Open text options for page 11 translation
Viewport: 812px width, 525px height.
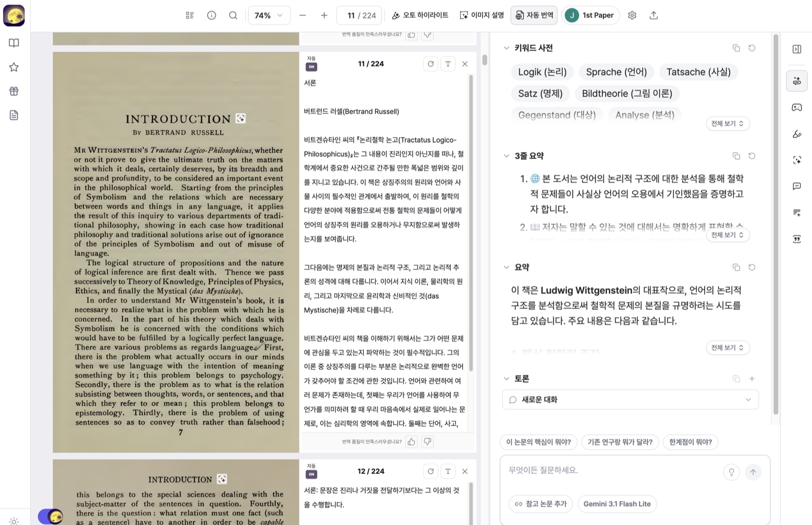pos(448,64)
